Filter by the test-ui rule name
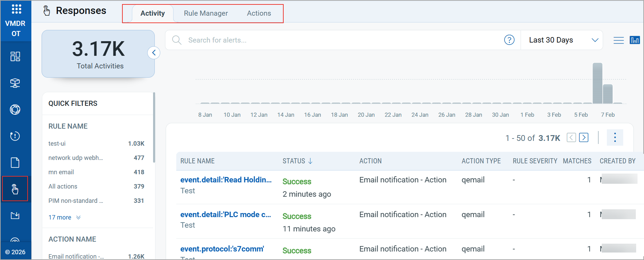The height and width of the screenshot is (260, 644). coord(57,144)
